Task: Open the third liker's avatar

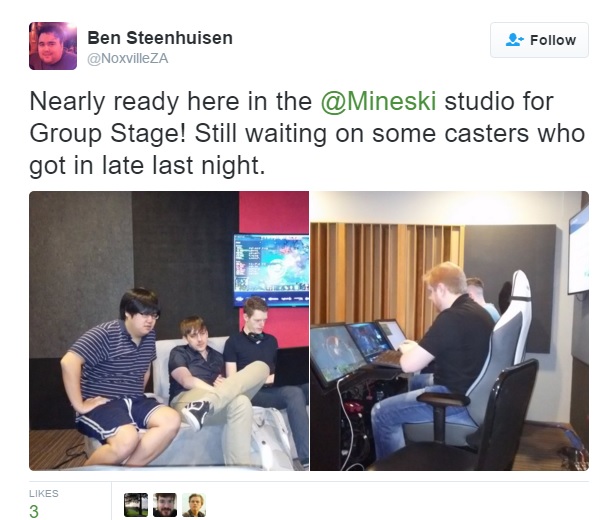Action: pos(194,505)
